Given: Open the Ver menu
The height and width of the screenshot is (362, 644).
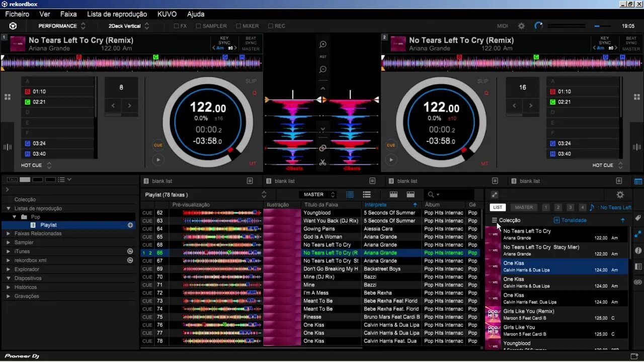Looking at the screenshot, I should [45, 14].
